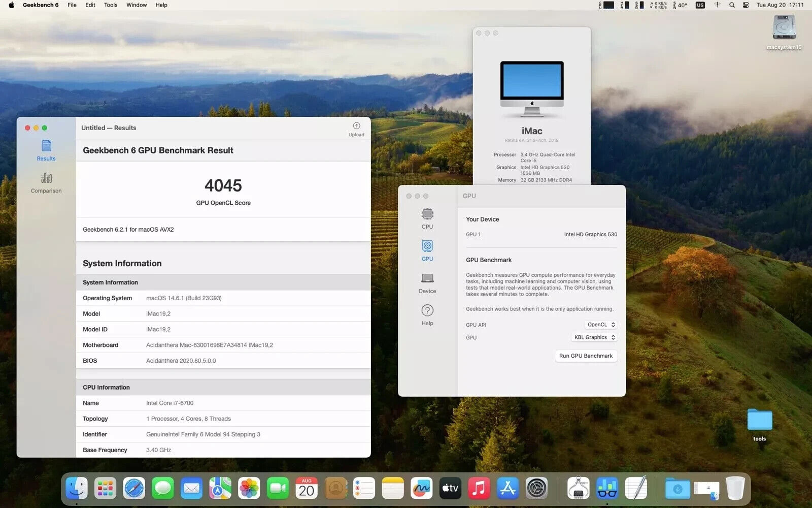Click Memory value 32 GB 2133 MHz DDR4
This screenshot has width=812, height=508.
pyautogui.click(x=546, y=180)
